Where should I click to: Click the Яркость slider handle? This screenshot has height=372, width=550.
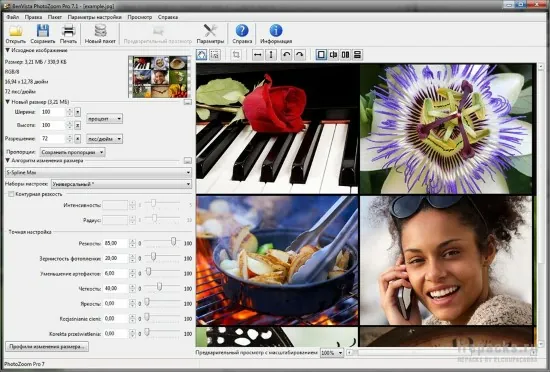(x=147, y=302)
